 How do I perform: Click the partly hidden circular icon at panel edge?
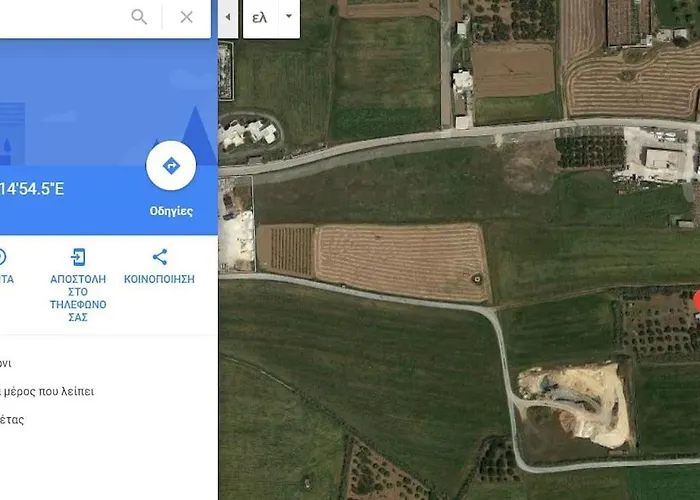point(2,257)
